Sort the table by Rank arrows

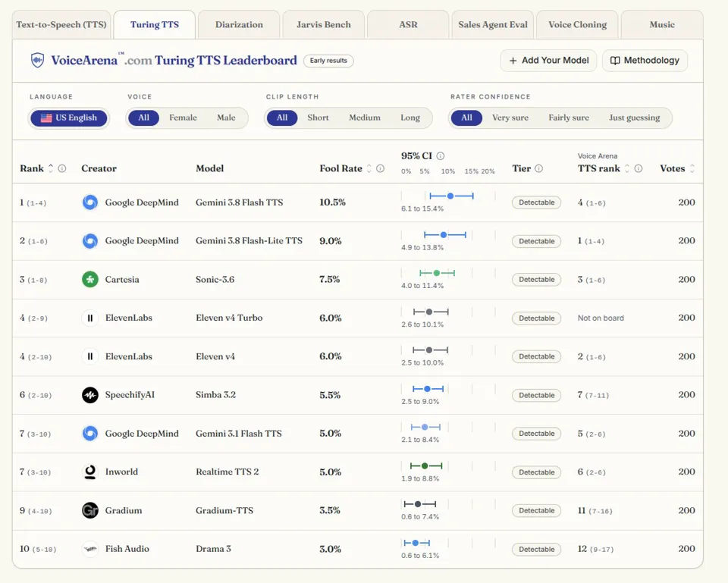[x=51, y=168]
